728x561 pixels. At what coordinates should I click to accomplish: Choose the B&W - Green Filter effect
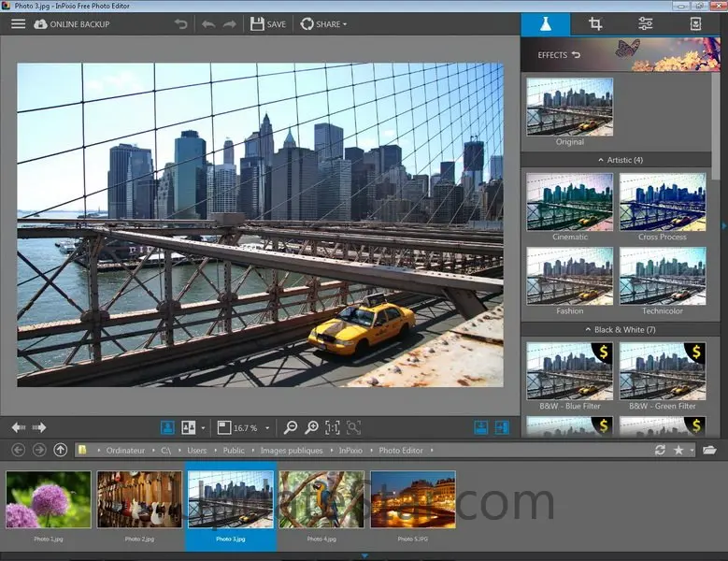pyautogui.click(x=663, y=371)
